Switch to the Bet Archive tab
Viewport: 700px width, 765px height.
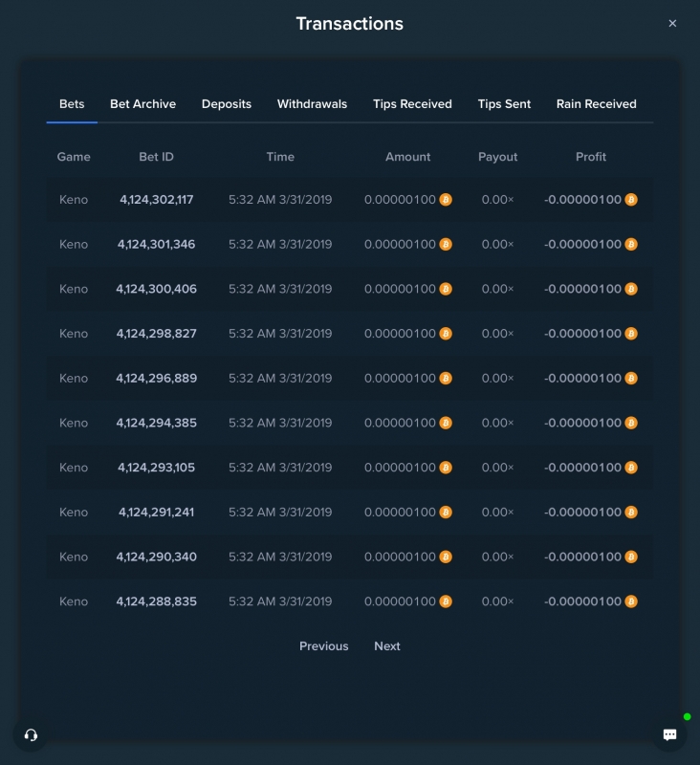(x=142, y=104)
